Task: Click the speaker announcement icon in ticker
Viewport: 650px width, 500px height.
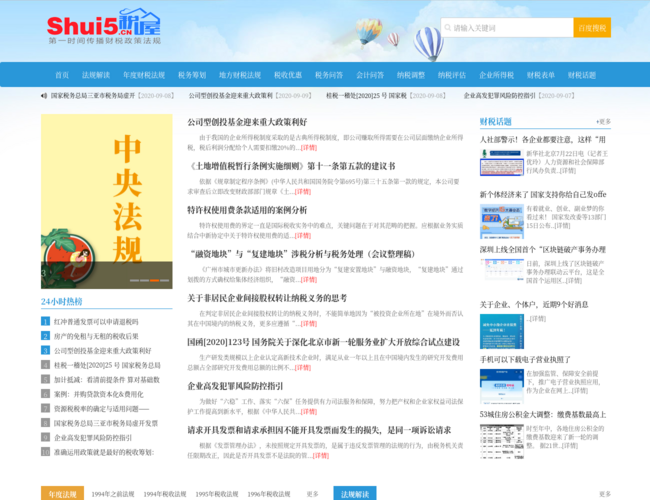Action: 44,96
